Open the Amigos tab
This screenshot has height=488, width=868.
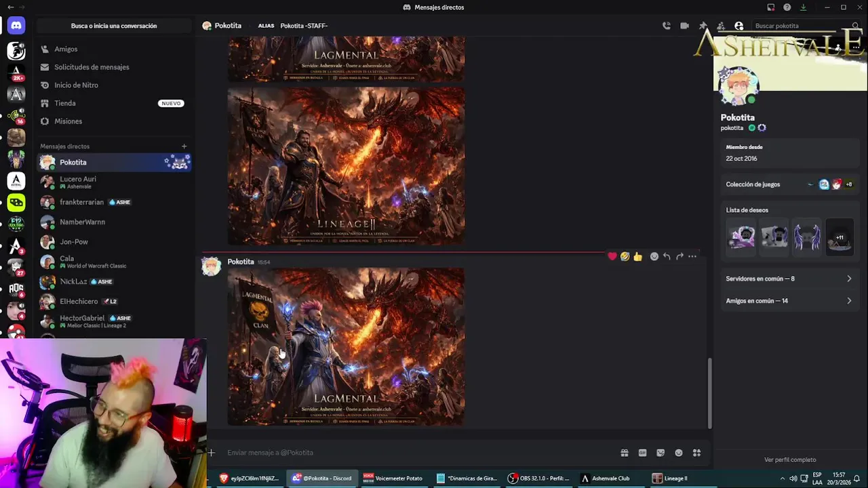114,49
